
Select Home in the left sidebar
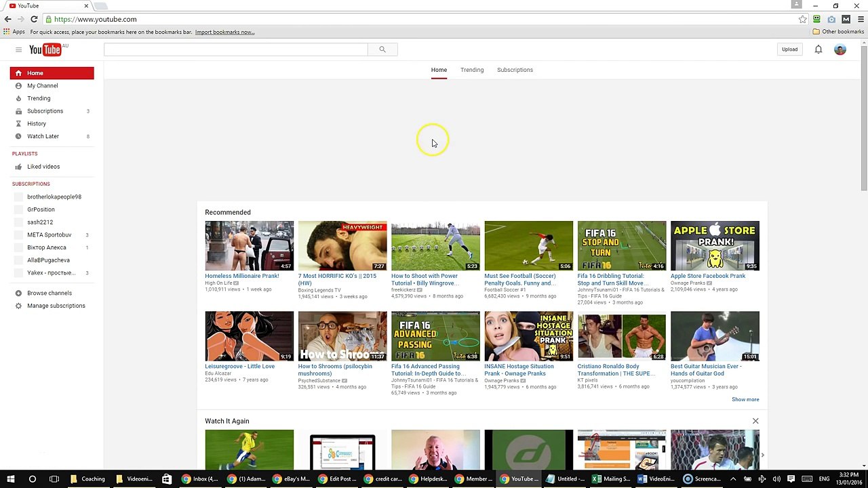[x=52, y=73]
